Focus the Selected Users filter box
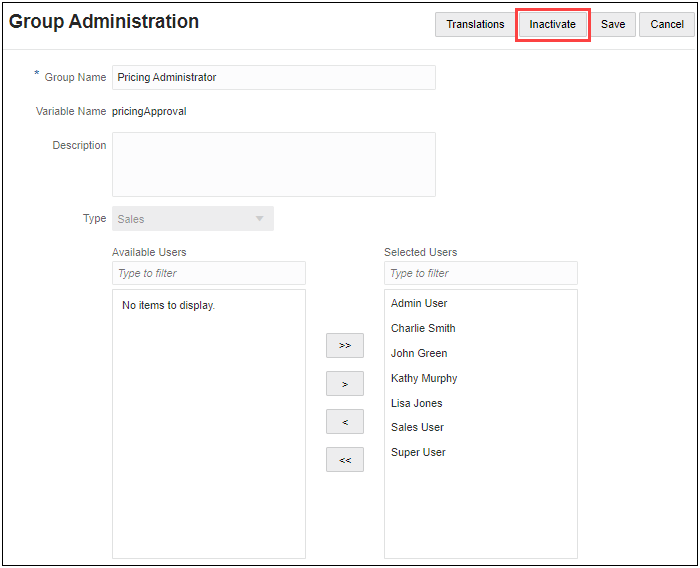 click(x=480, y=273)
